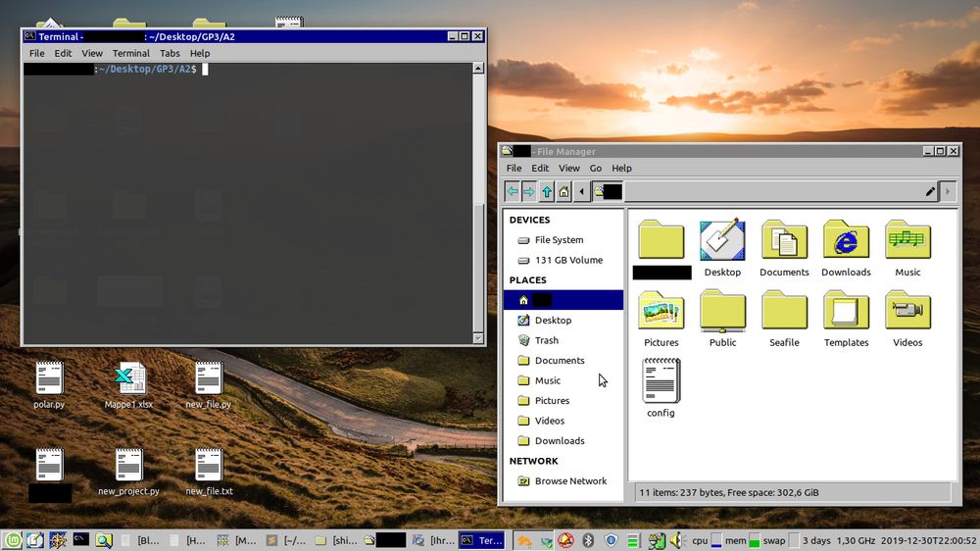
Task: Click the shield update manager tray icon
Action: (611, 540)
